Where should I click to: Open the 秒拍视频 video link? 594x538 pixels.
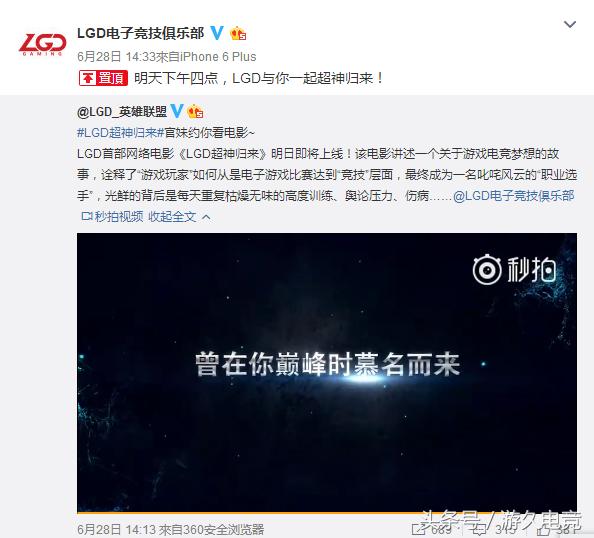113,217
